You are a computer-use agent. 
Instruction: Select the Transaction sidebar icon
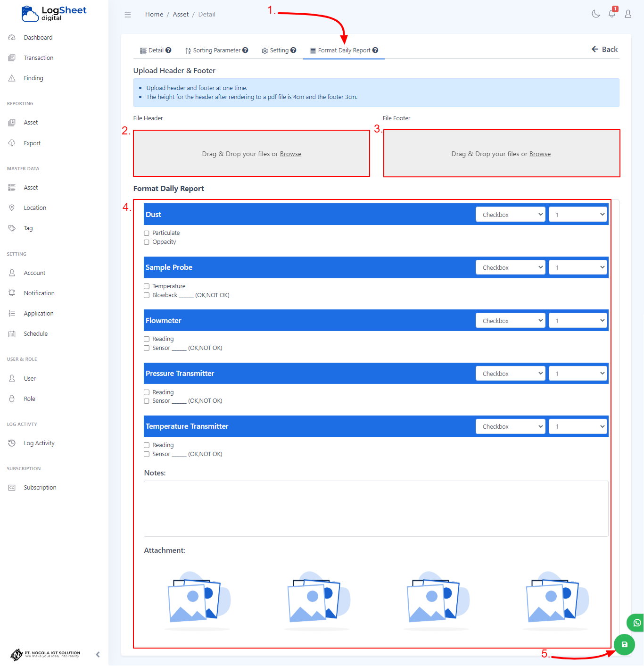(12, 58)
